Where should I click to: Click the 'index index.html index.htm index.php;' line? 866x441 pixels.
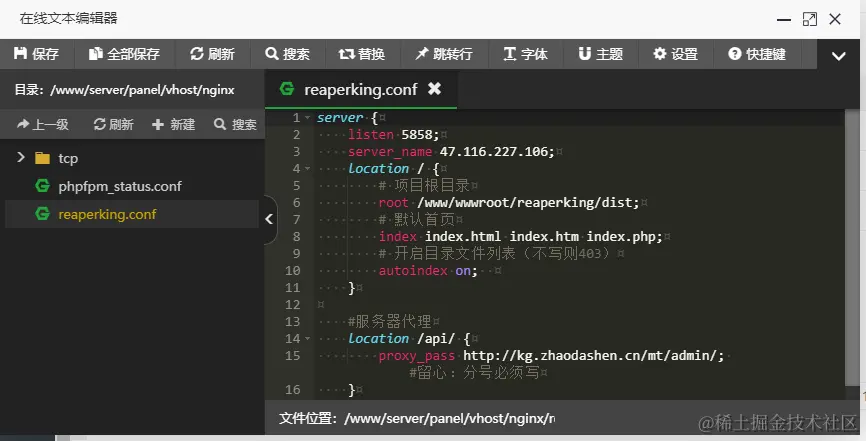520,237
